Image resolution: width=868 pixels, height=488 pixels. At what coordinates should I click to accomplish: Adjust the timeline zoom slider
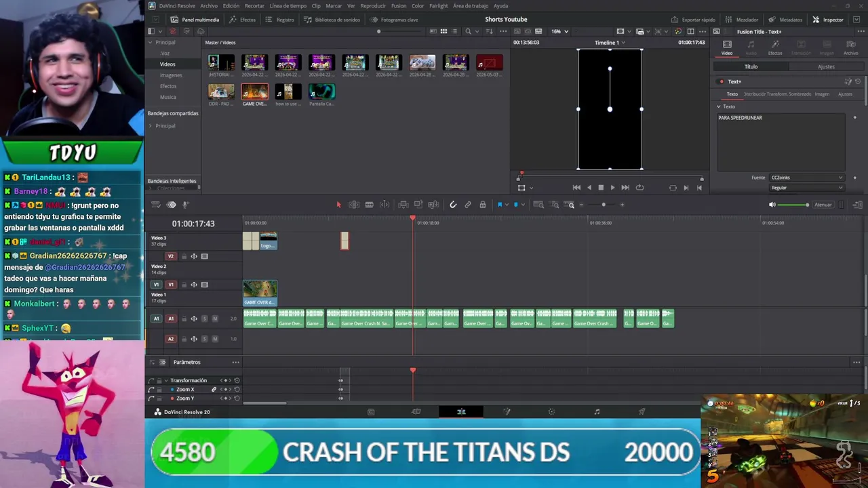(x=603, y=205)
